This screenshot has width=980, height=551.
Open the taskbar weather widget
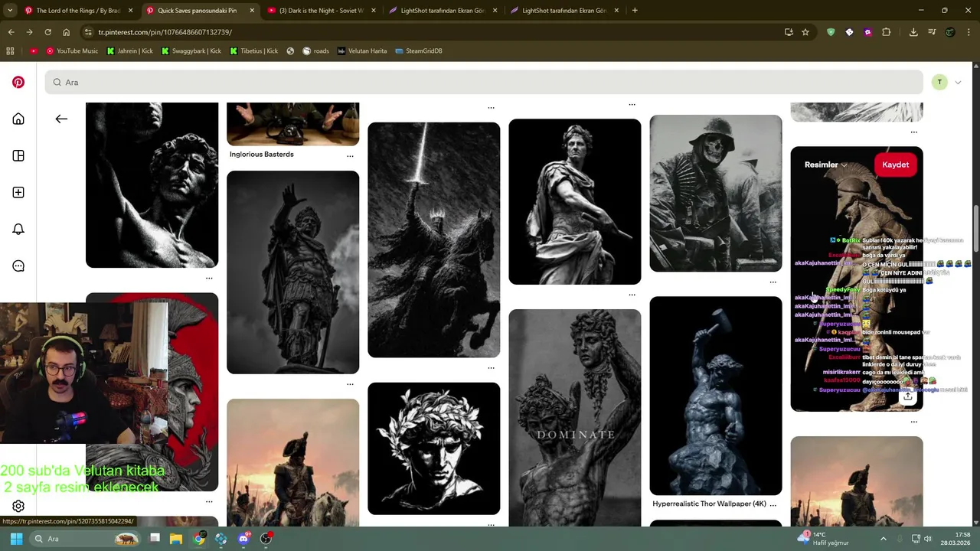[823, 539]
